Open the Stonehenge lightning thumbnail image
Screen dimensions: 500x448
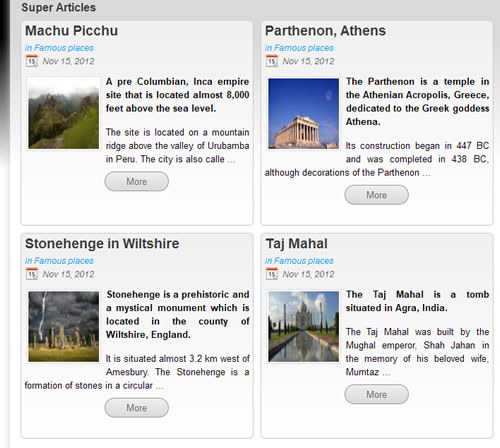63,326
